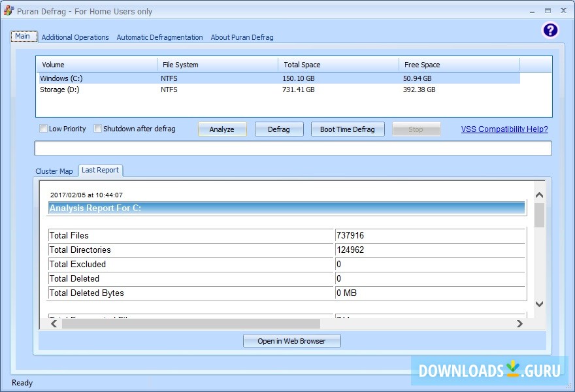Click the report horizontal scrollbar thumb
575x392 pixels.
(189, 323)
